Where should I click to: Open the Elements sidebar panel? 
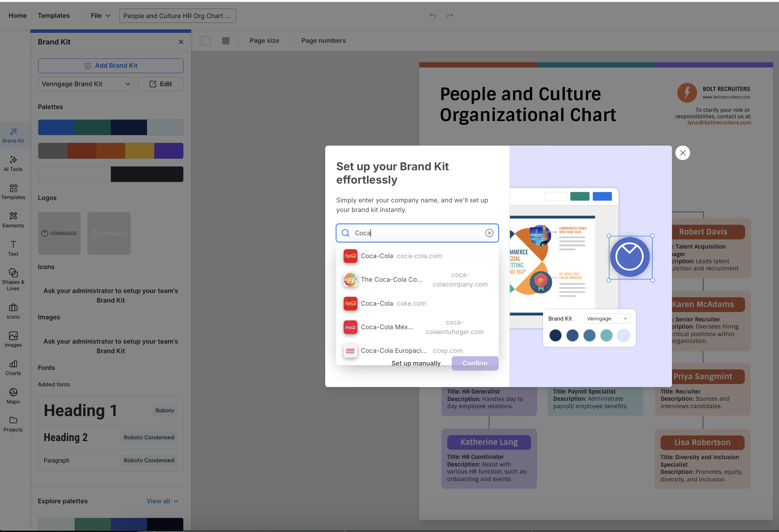[13, 220]
